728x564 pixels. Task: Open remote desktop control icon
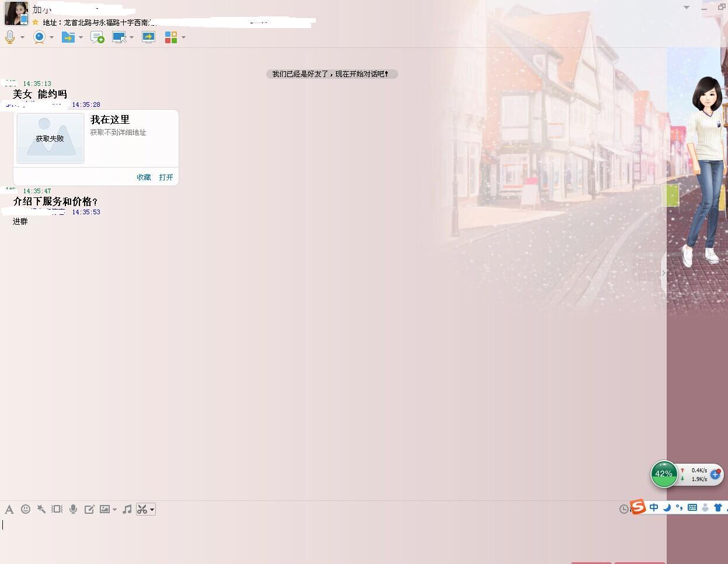119,37
